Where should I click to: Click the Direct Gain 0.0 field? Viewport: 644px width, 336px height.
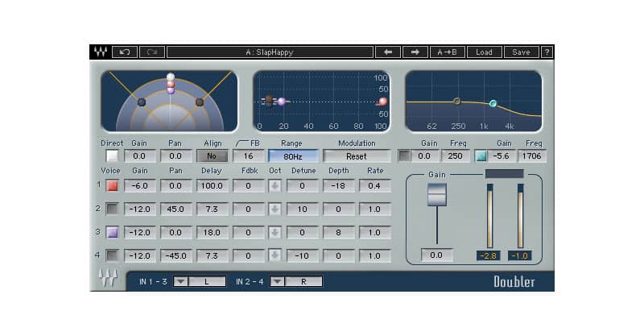(139, 156)
